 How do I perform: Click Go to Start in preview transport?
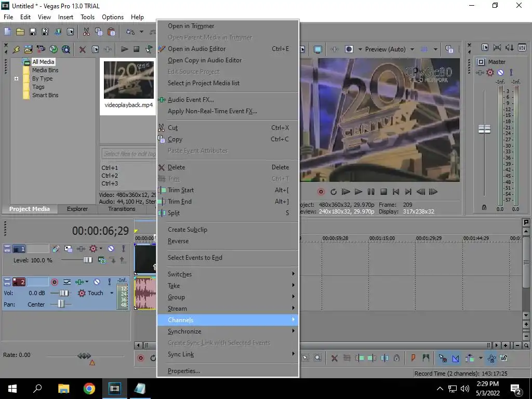[395, 192]
